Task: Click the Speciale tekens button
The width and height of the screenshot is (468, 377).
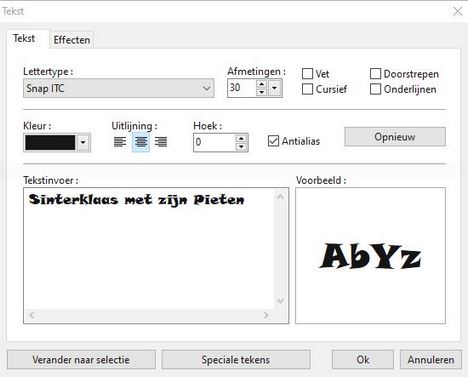Action: click(236, 360)
